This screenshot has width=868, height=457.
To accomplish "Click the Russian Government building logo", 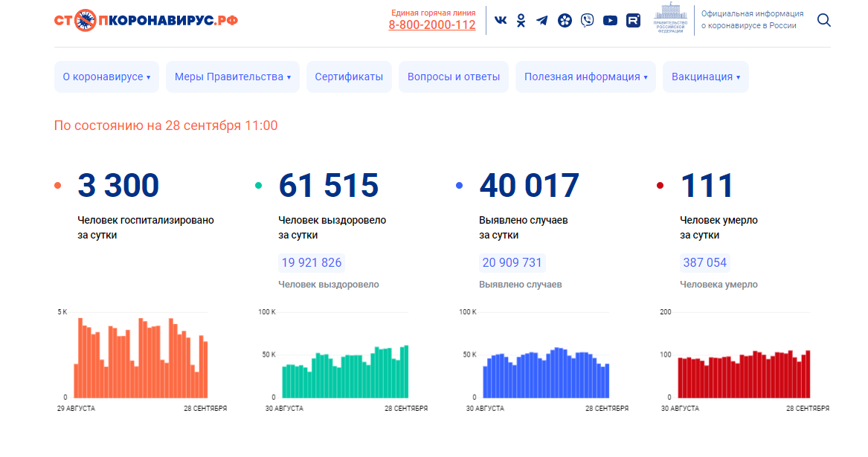I will coord(670,20).
